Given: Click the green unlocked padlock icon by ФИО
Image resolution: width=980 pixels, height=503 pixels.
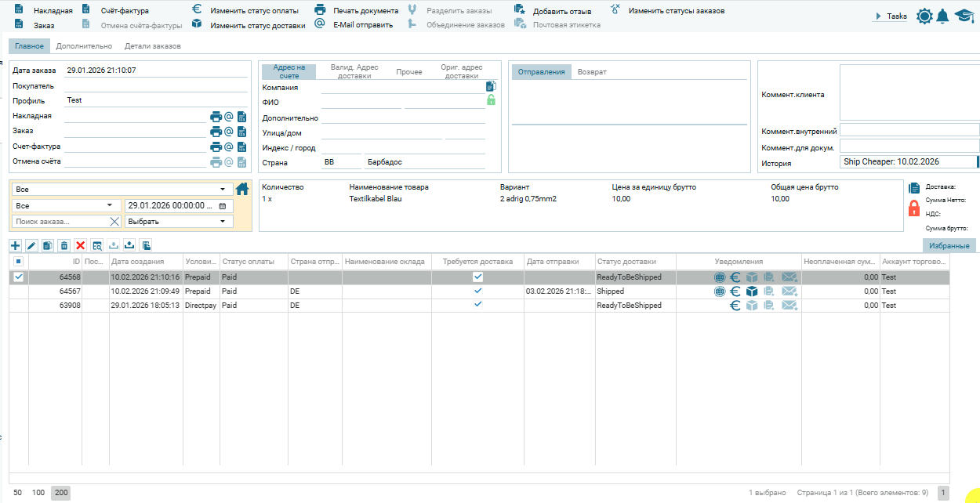Looking at the screenshot, I should 491,100.
